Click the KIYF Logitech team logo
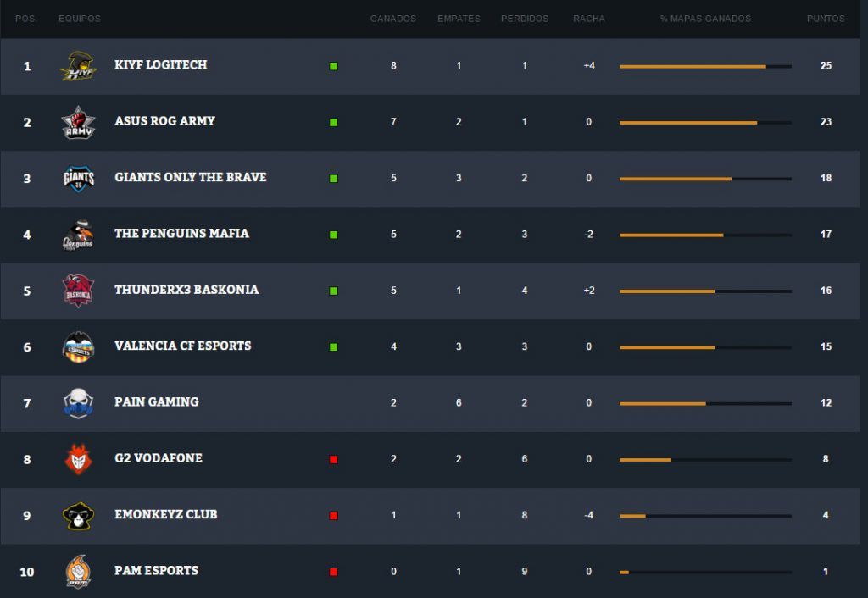Screen dimensions: 868x598 point(78,65)
